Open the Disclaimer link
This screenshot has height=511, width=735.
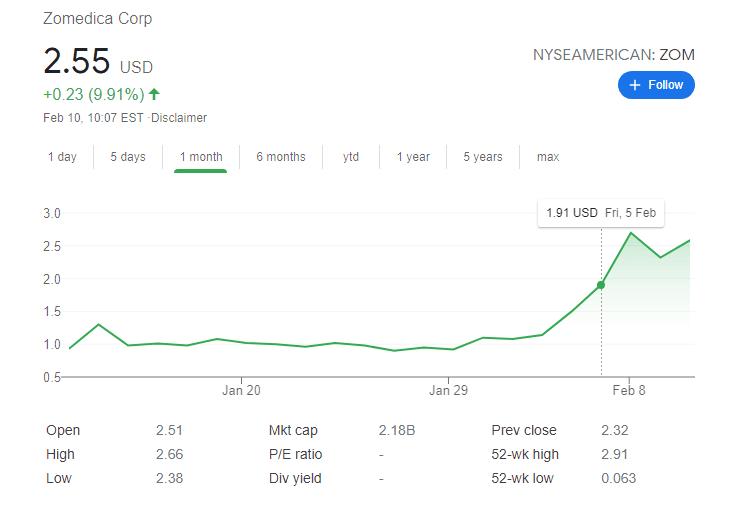[179, 118]
